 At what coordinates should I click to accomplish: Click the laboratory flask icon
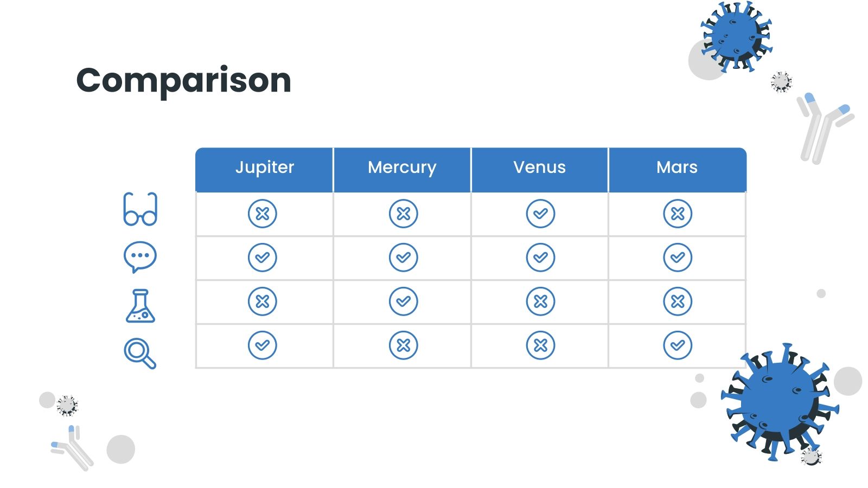click(141, 306)
